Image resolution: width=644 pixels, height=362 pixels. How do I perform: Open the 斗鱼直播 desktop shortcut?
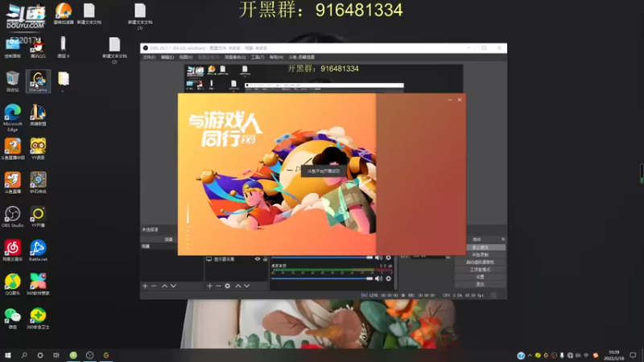[x=13, y=183]
